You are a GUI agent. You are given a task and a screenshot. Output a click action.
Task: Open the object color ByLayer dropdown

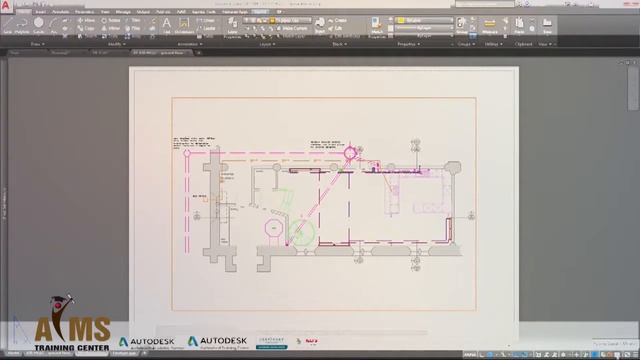(424, 20)
